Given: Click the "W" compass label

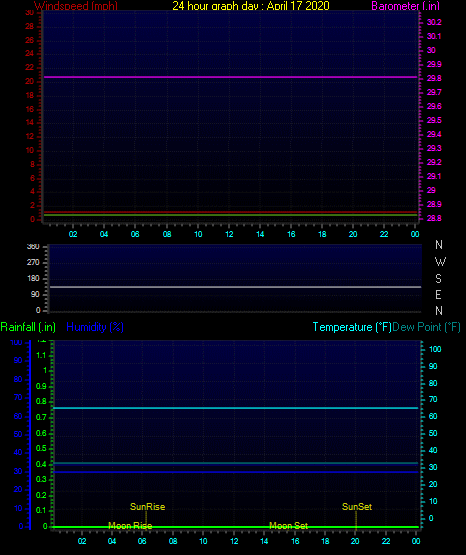Looking at the screenshot, I should pos(440,262).
